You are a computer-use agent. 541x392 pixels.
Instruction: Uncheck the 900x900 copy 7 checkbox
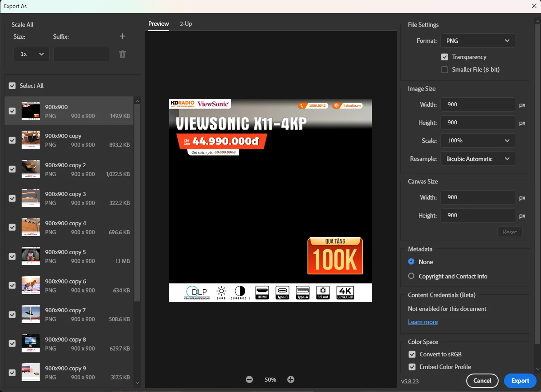[12, 315]
